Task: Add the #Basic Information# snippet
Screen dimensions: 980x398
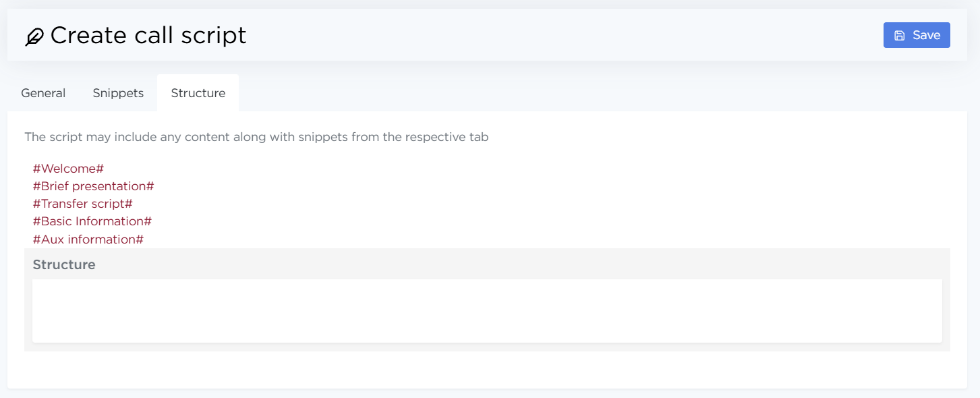Action: click(x=92, y=221)
